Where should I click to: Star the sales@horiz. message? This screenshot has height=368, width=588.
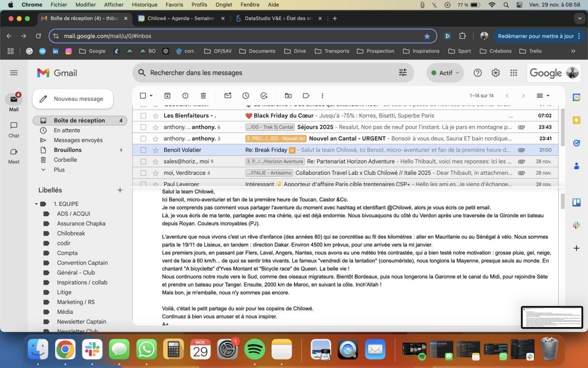pyautogui.click(x=155, y=161)
